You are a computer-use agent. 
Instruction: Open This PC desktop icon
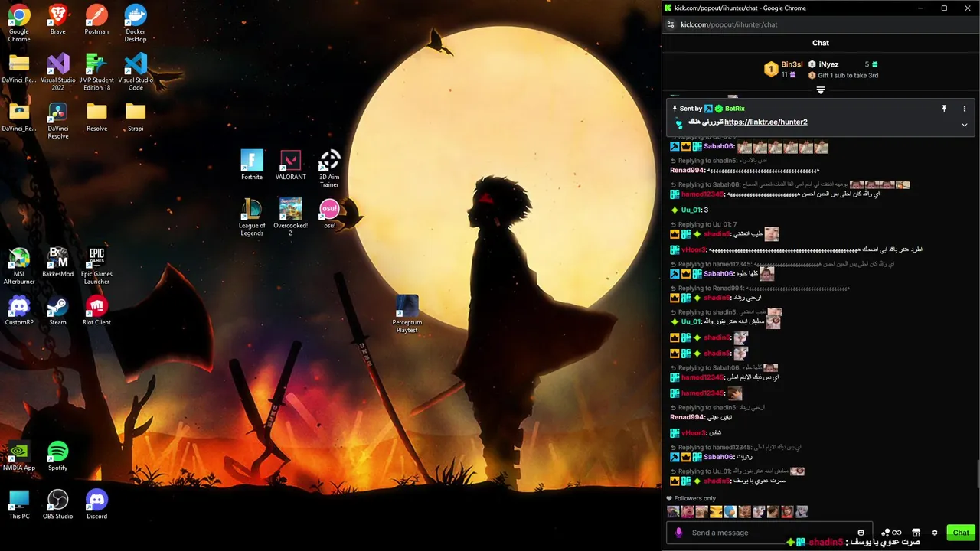coord(19,504)
